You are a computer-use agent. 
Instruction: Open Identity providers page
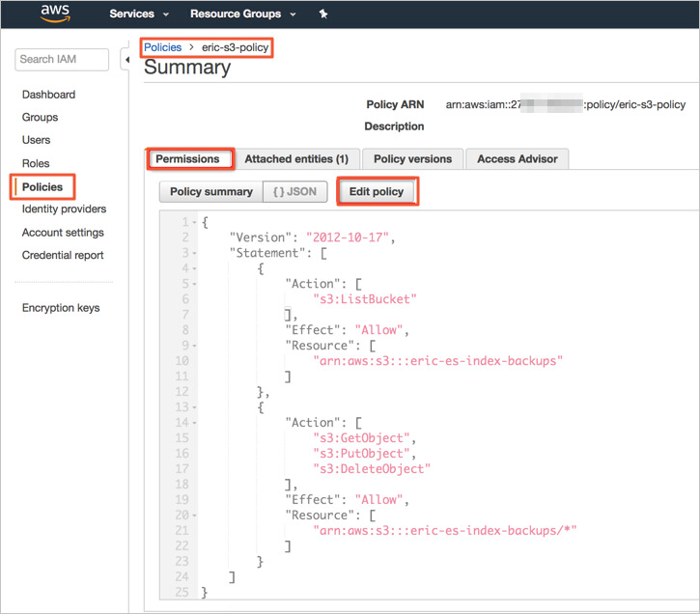pyautogui.click(x=64, y=209)
